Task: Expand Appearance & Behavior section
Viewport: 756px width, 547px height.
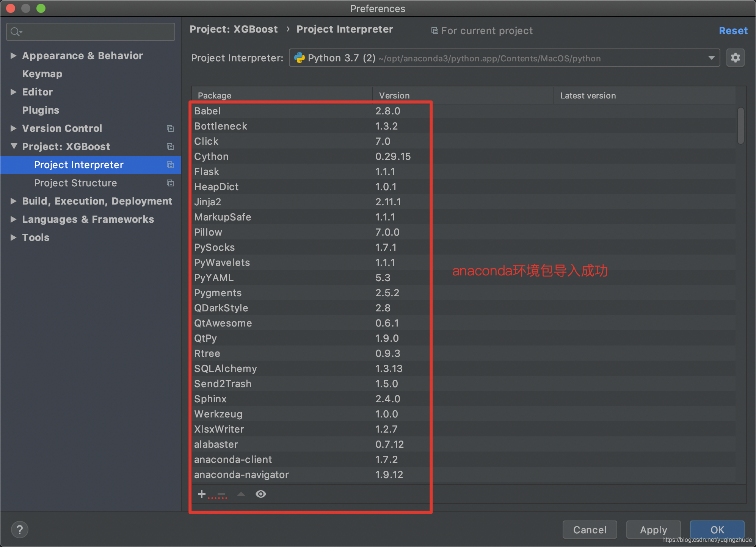Action: pyautogui.click(x=13, y=56)
